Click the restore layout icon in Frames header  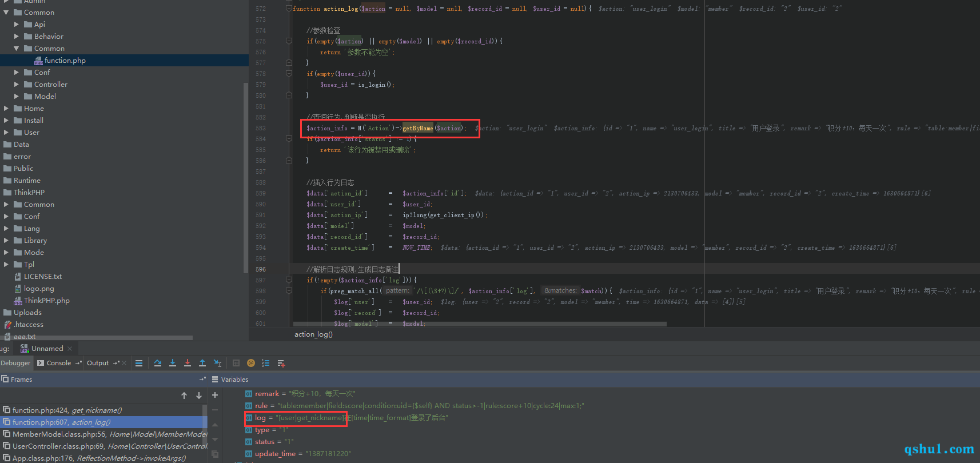(202, 380)
